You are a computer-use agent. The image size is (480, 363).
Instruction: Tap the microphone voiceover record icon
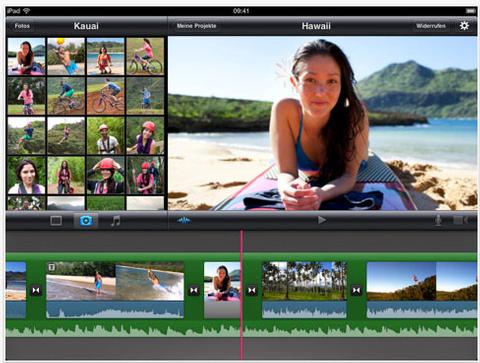tap(438, 220)
